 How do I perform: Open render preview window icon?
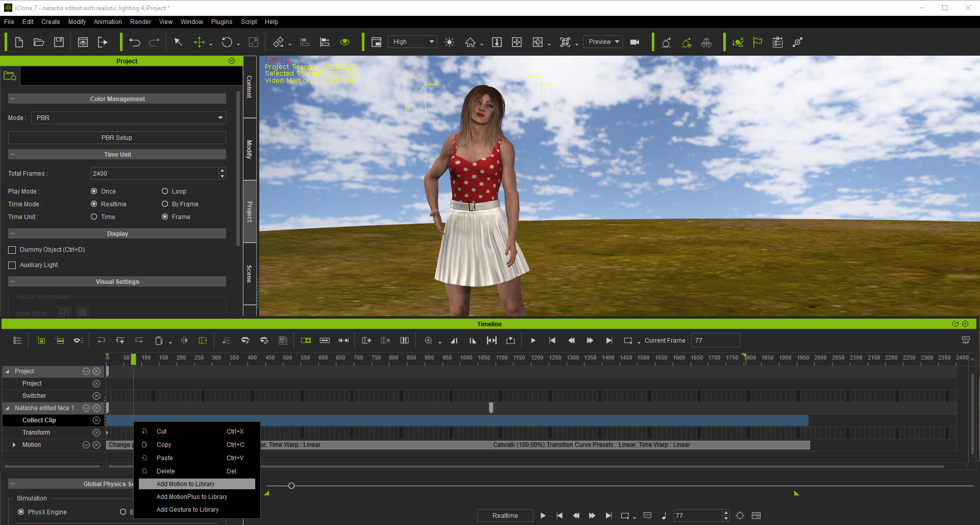(83, 42)
